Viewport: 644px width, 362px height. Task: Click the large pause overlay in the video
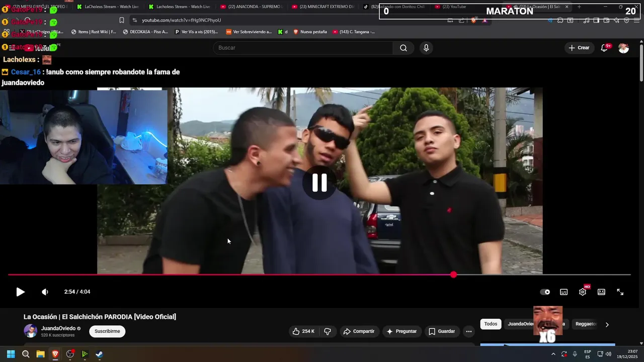point(319,183)
